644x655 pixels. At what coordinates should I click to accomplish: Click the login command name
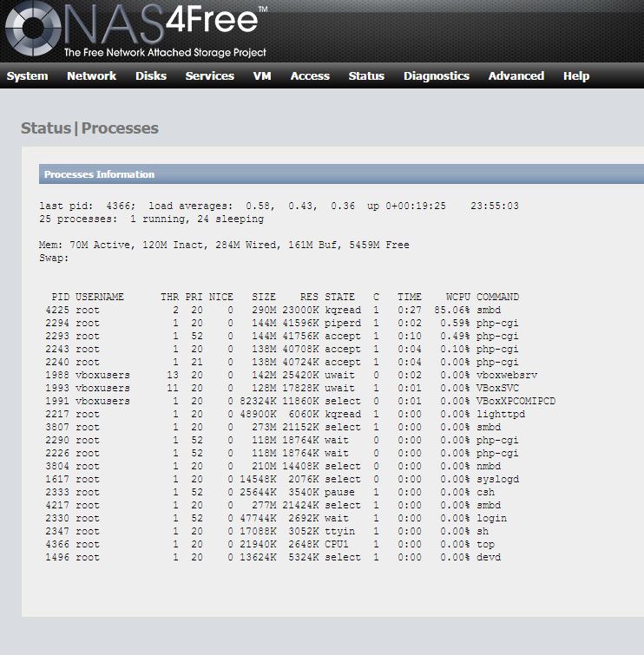click(491, 518)
